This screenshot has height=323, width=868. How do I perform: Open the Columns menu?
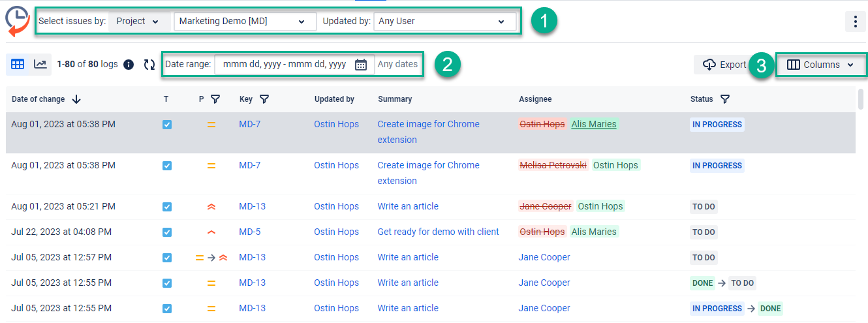click(820, 65)
